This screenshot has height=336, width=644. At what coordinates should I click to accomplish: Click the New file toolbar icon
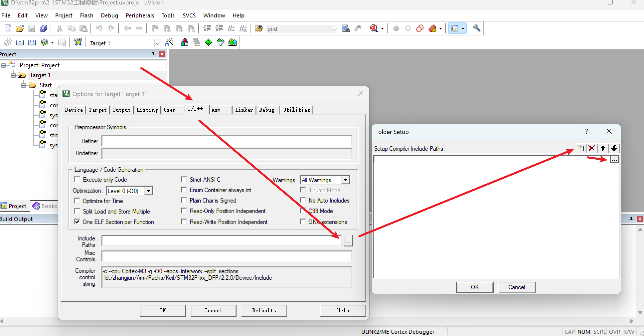(8, 28)
